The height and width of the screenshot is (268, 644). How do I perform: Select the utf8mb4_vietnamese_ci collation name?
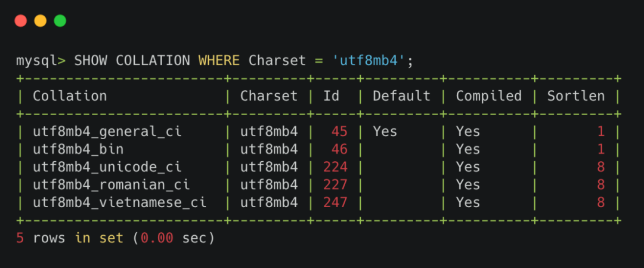pos(120,202)
